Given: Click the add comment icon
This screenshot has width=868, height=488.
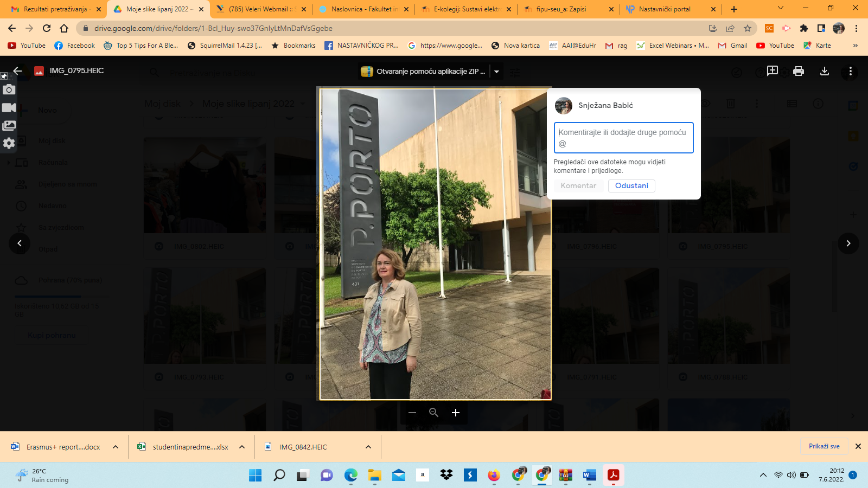Looking at the screenshot, I should click(x=772, y=71).
